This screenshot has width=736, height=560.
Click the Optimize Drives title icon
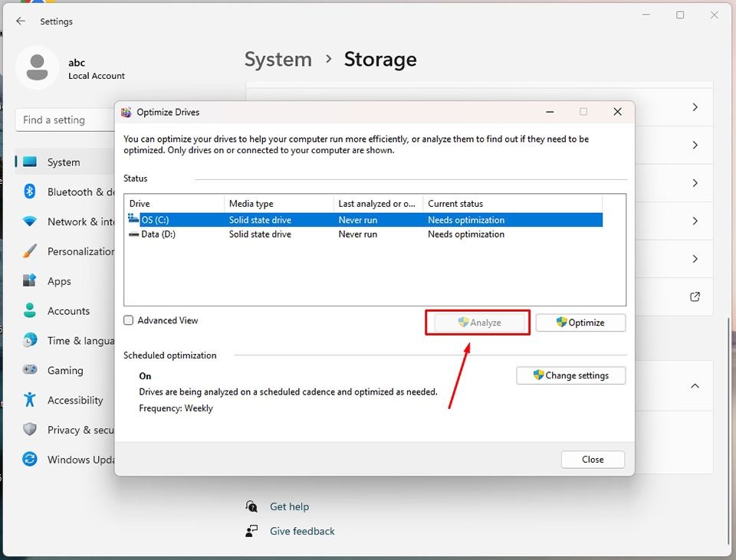126,112
